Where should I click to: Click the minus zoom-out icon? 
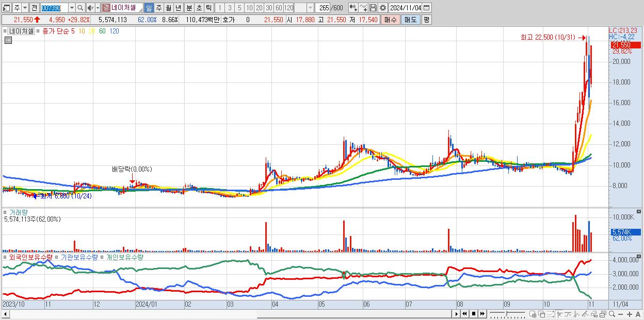click(620, 314)
